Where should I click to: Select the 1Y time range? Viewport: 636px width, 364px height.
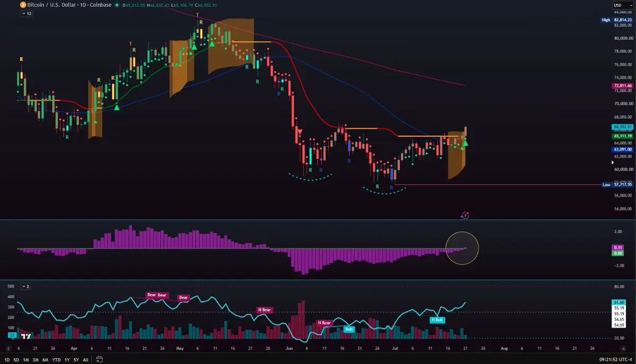pos(66,359)
